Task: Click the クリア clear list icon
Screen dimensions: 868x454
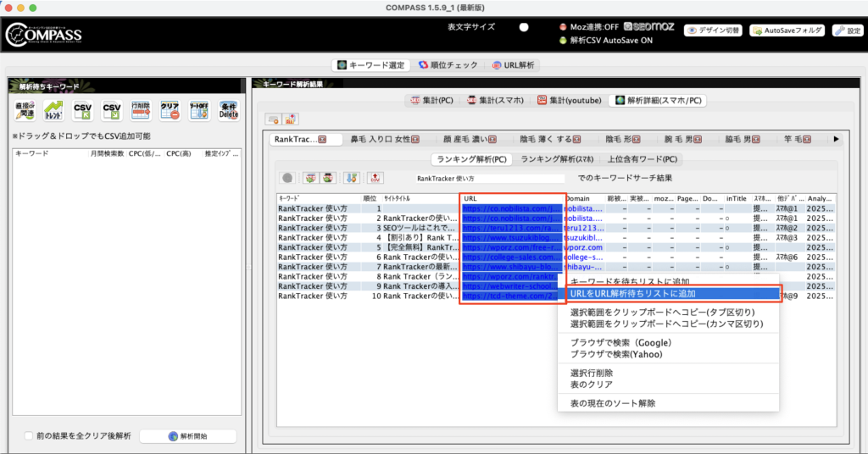Action: click(x=170, y=111)
